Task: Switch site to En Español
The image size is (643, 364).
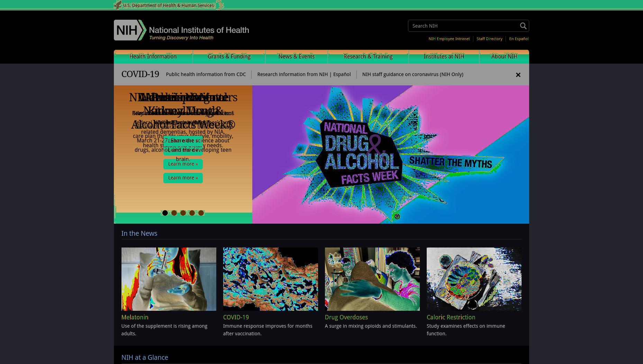Action: (x=519, y=39)
